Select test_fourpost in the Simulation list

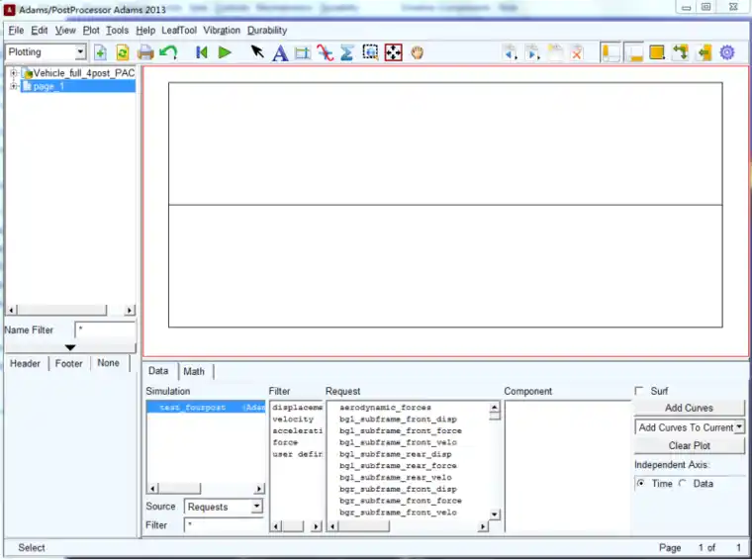(206, 407)
